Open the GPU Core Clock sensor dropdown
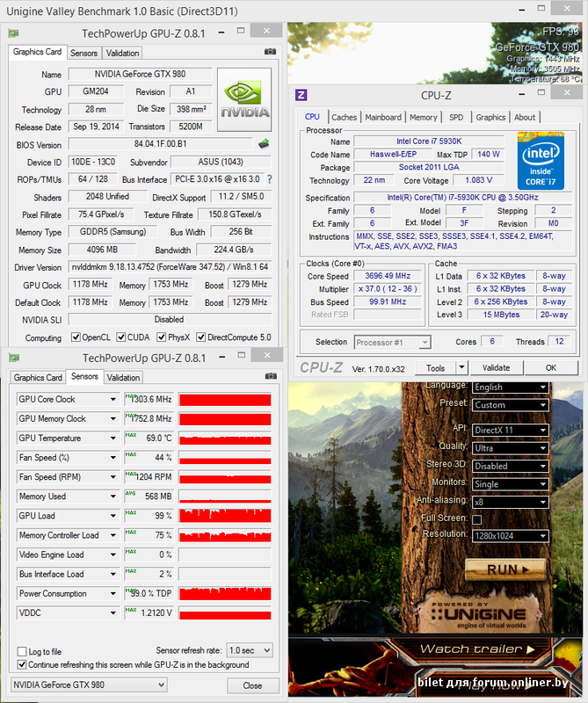 [113, 399]
